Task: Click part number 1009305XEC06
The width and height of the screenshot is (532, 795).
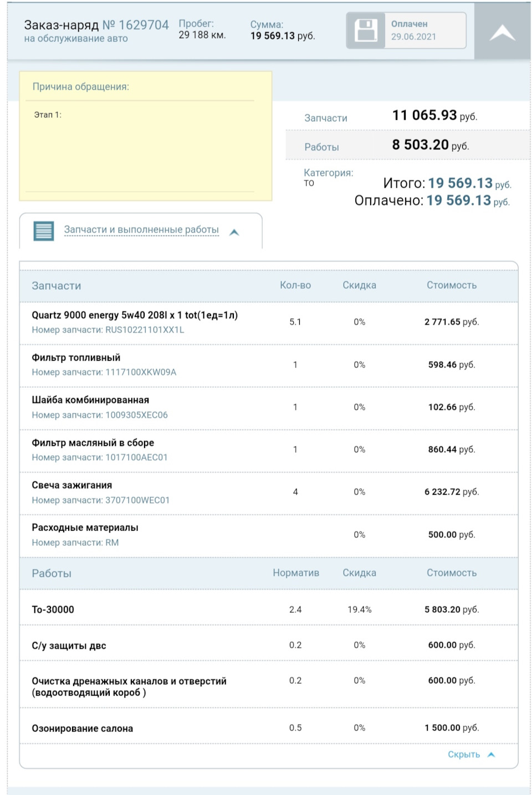Action: point(136,415)
